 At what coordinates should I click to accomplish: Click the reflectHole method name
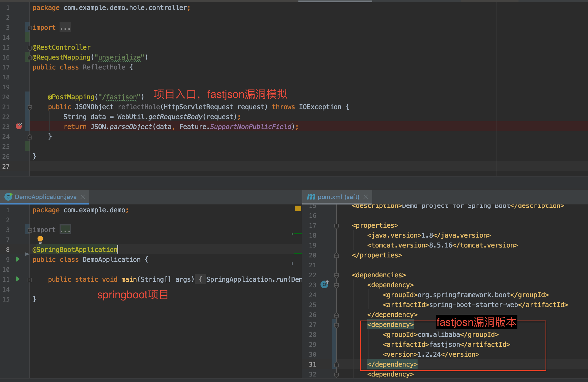(139, 107)
